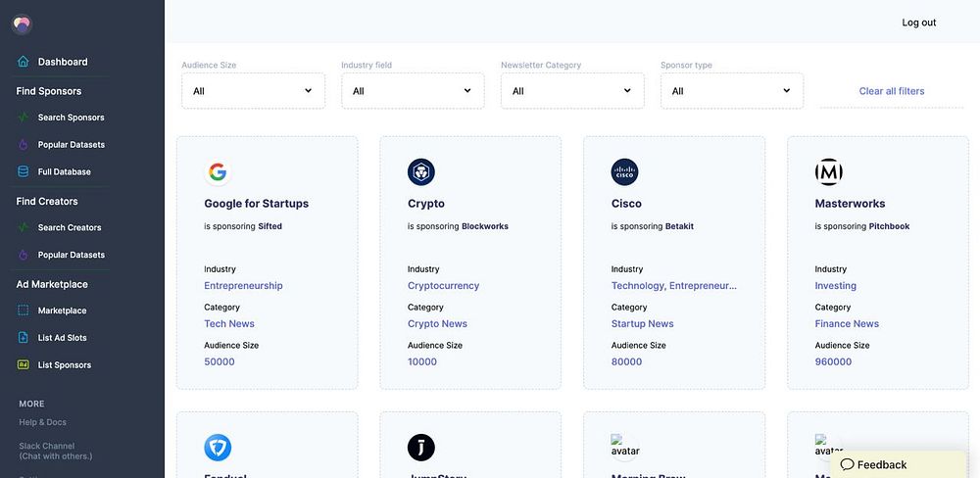Click the Cisco card title
This screenshot has width=980, height=478.
[x=626, y=204]
